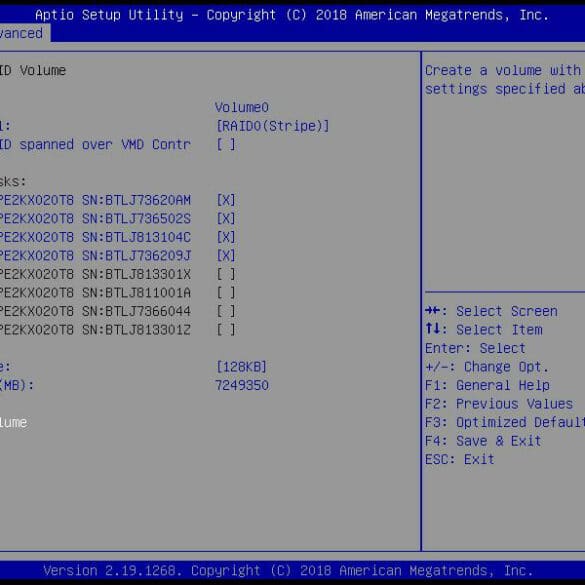The width and height of the screenshot is (585, 585).
Task: Uncheck disk SN:BTLJ73620AM checkbox
Action: point(226,200)
